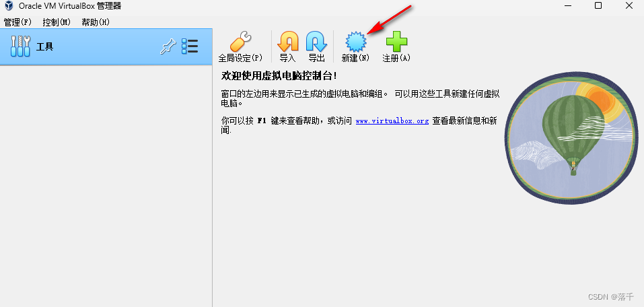Minimize the VirtualBox Manager window

pyautogui.click(x=567, y=6)
